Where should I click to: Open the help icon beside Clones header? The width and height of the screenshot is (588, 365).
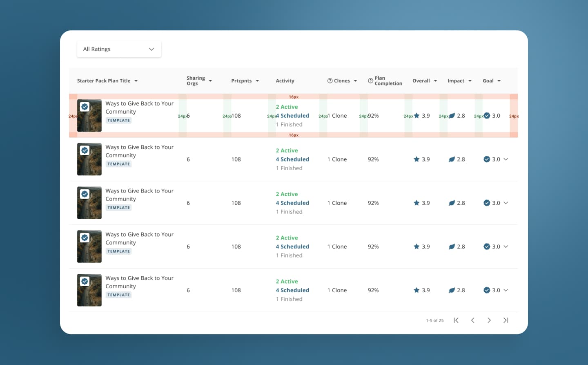click(x=330, y=81)
